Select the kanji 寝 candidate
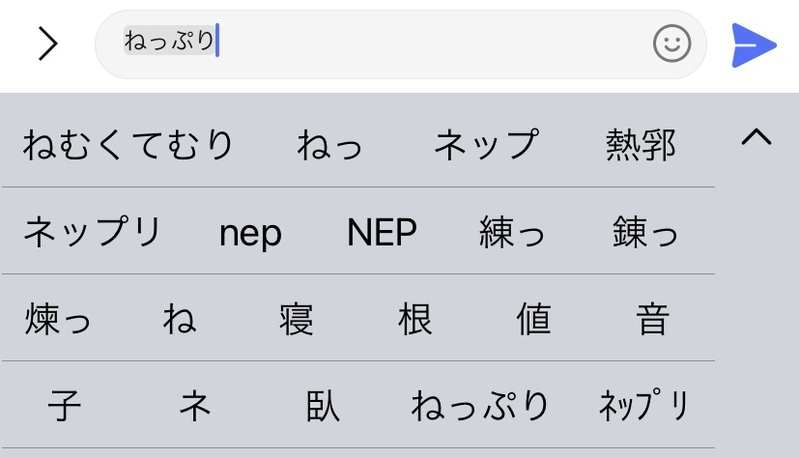This screenshot has width=799, height=458. point(297,320)
